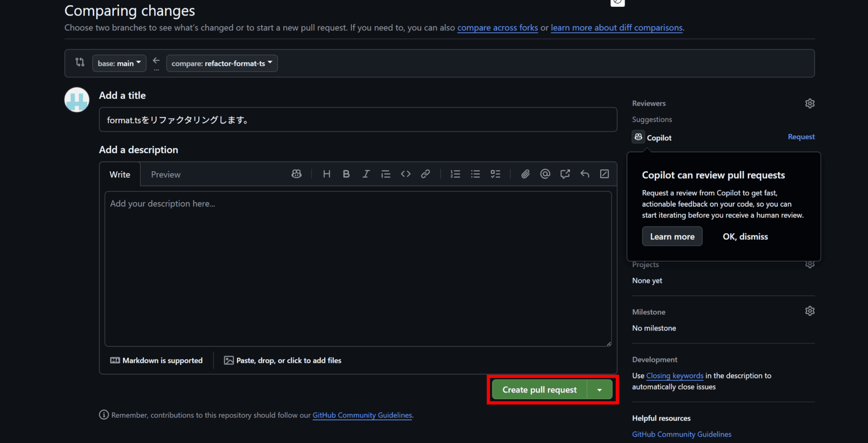Mention a user with the @ icon

click(545, 174)
